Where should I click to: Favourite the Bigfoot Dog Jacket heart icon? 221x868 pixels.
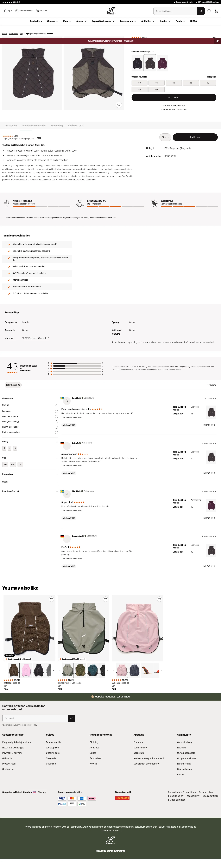(x=51, y=599)
